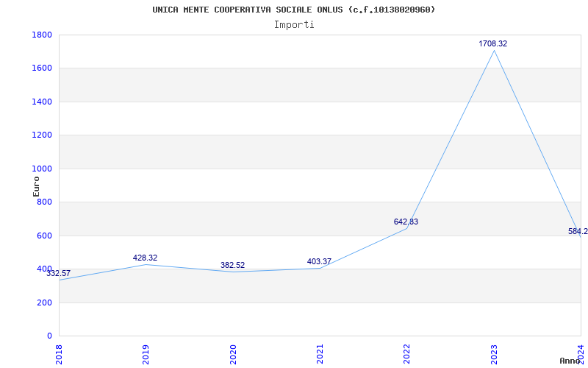Image resolution: width=588 pixels, height=368 pixels.
Task: Click the 0 y-axis tick label
Action: point(49,336)
